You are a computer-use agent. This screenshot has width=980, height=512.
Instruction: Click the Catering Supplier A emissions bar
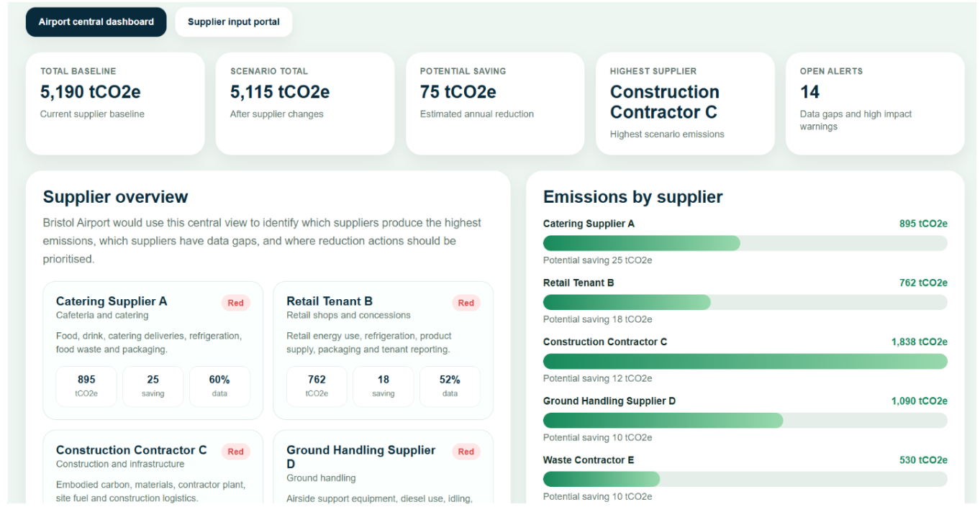coord(745,243)
